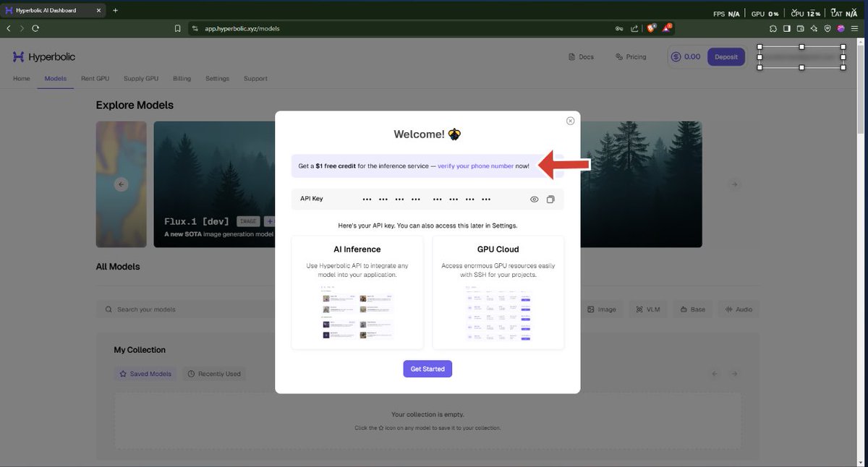Click the CPU 12% overlay readout
868x467 pixels.
coord(806,14)
